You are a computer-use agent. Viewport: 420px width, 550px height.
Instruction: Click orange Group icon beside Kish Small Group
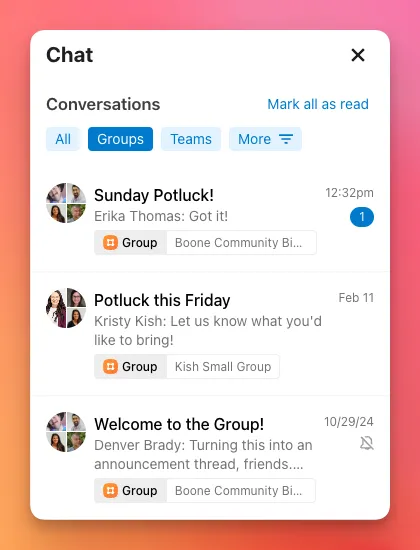click(110, 367)
